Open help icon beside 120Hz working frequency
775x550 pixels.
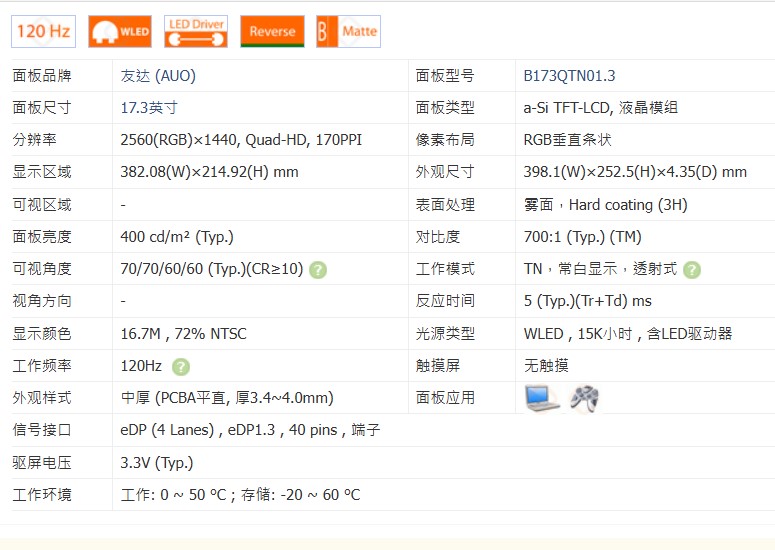point(181,366)
